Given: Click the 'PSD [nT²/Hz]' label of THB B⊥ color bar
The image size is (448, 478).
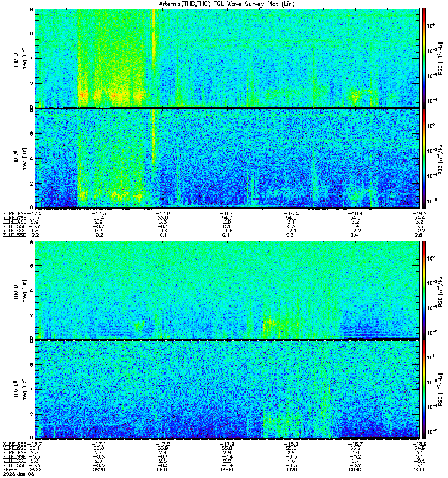Looking at the screenshot, I should (x=440, y=58).
